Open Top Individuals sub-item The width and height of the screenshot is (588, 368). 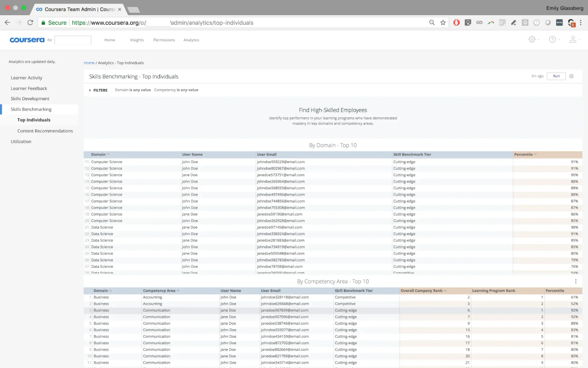34,120
